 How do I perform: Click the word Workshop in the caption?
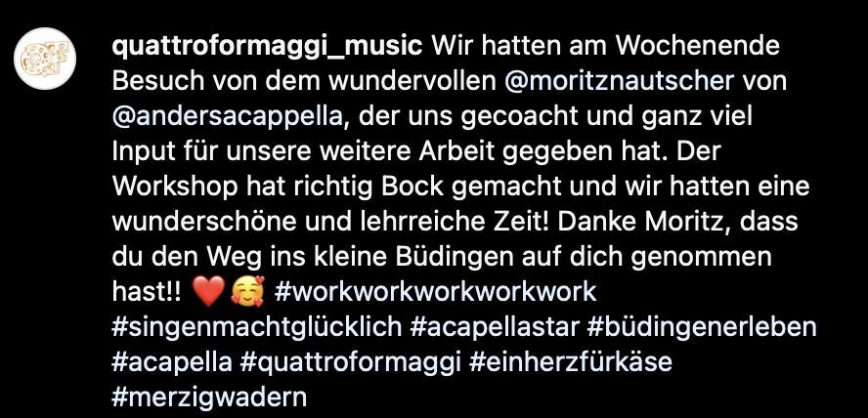[175, 187]
